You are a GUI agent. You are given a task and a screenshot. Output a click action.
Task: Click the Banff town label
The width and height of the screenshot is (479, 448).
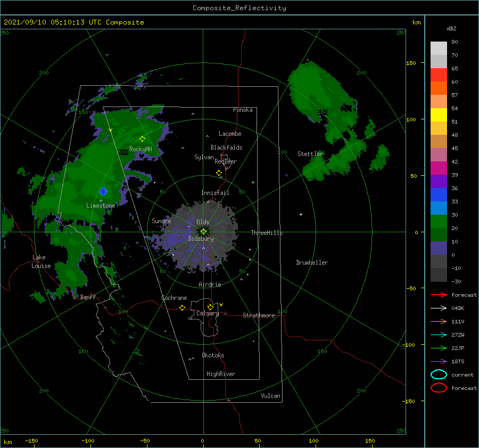pos(88,297)
